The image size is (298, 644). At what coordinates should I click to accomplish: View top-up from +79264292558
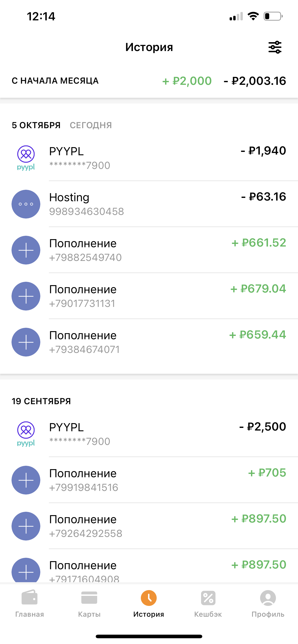[x=165, y=526]
